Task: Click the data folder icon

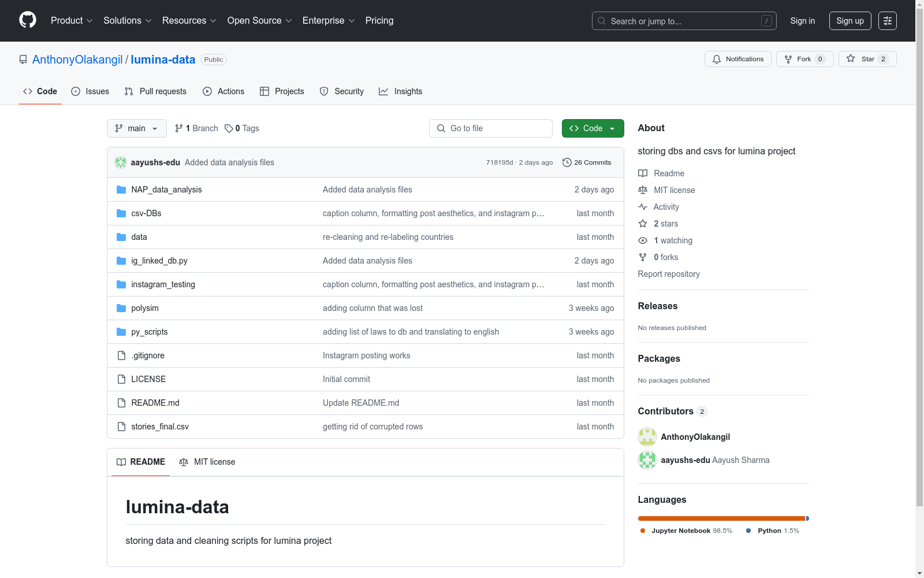Action: [x=121, y=237]
